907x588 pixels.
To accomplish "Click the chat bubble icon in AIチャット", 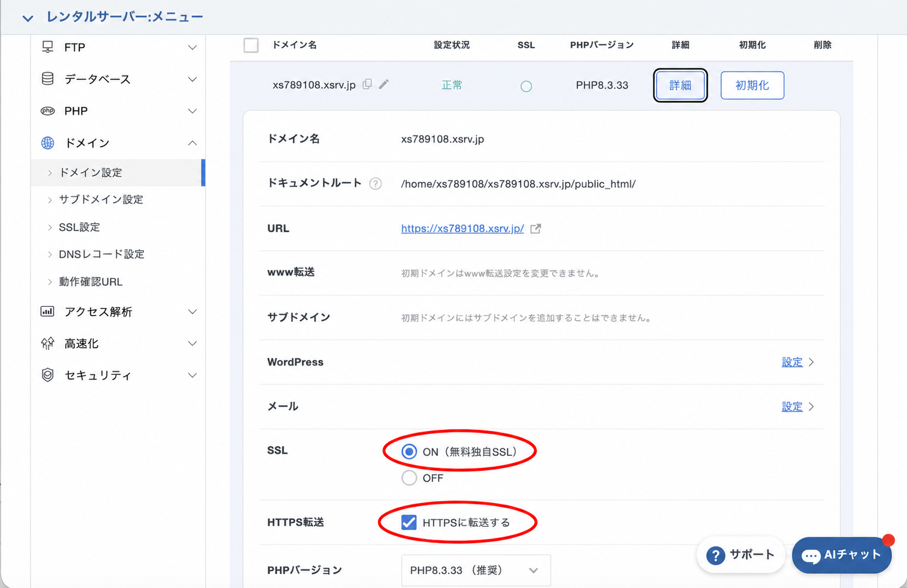I will click(810, 556).
